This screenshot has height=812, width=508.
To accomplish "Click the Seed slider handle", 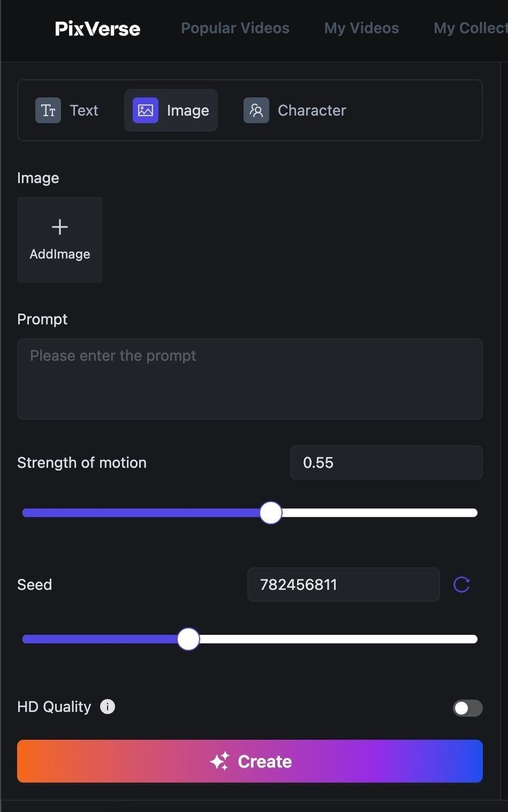I will [188, 639].
